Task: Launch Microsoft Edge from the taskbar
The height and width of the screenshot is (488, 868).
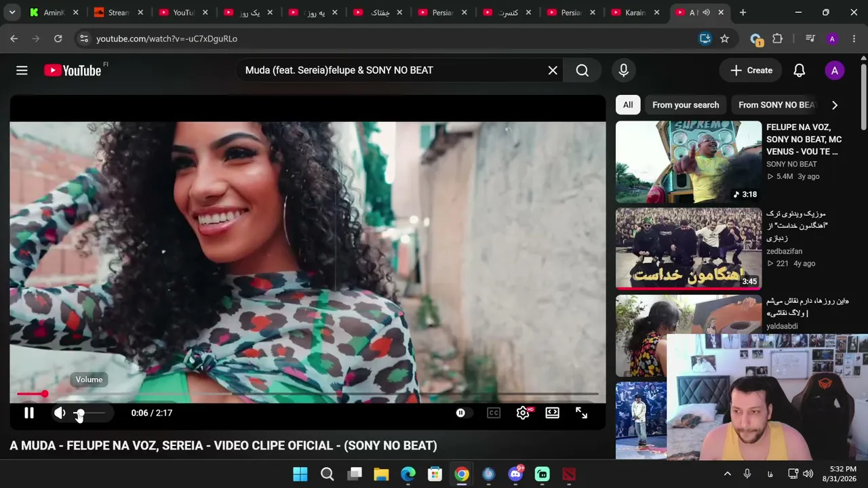Action: coord(408,474)
